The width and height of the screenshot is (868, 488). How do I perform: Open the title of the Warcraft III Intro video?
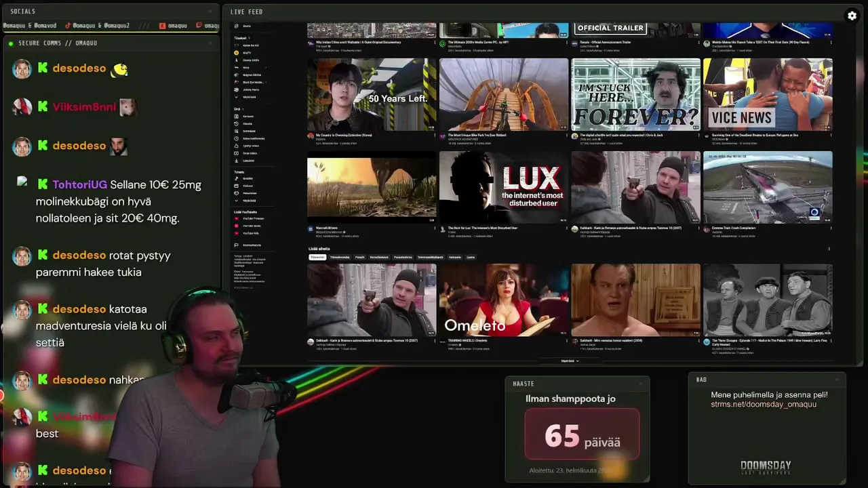328,228
